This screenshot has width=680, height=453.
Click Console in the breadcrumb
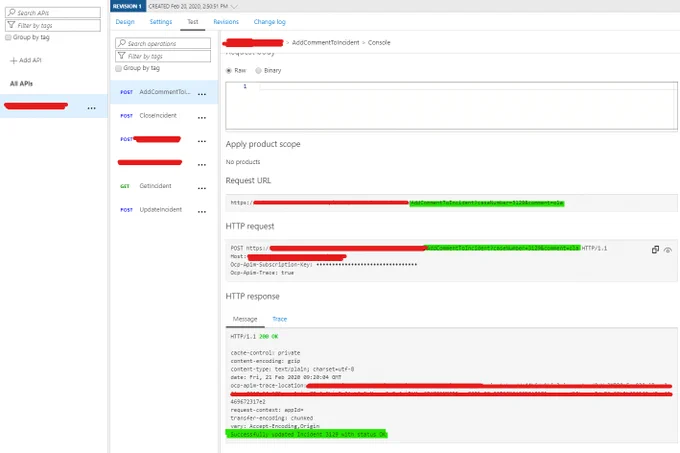point(379,42)
